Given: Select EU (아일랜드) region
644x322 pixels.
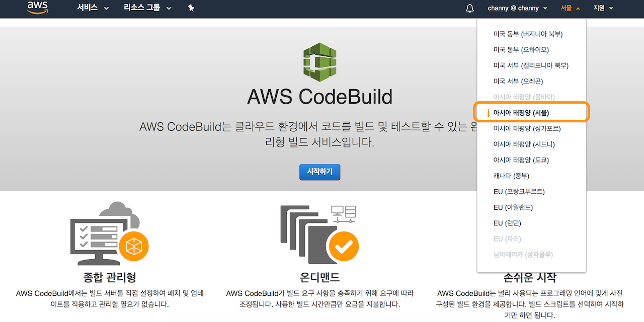Looking at the screenshot, I should tap(513, 207).
